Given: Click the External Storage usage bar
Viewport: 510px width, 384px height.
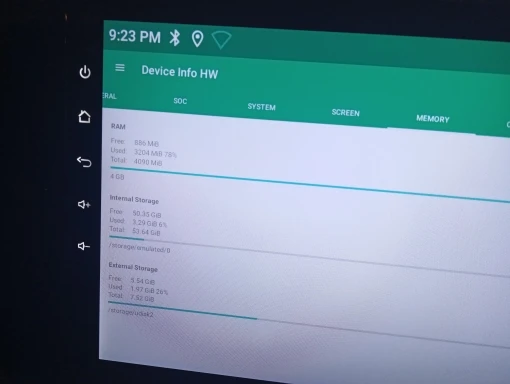Looking at the screenshot, I should point(309,325).
